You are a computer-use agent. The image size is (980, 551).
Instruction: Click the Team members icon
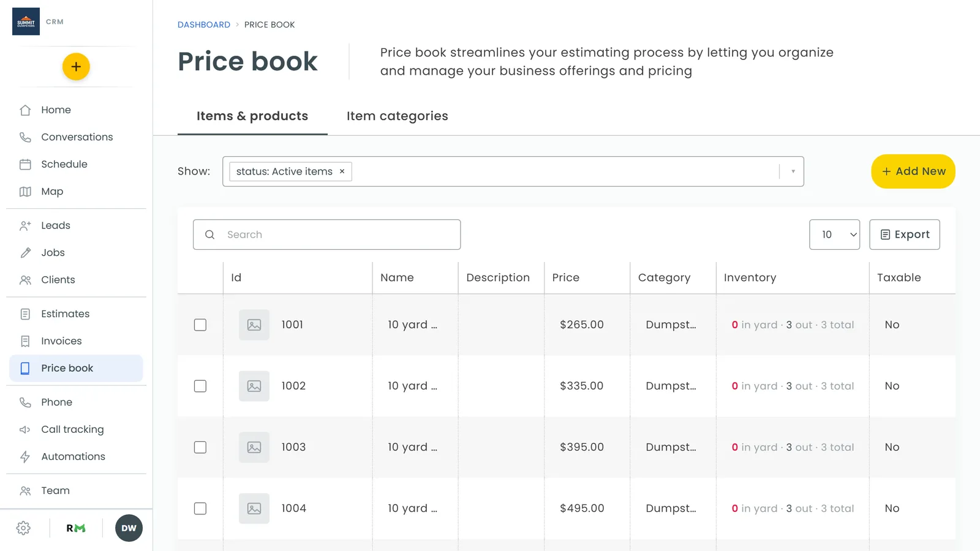(x=25, y=491)
